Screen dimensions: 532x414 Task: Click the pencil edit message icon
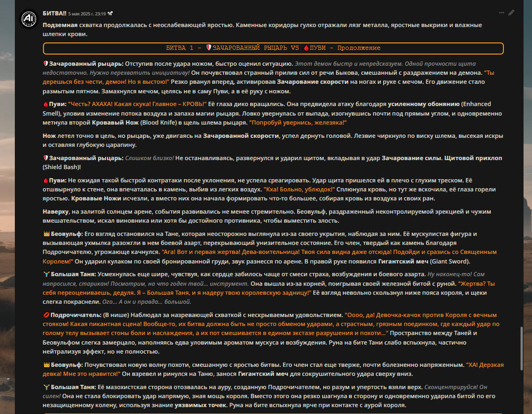click(x=511, y=13)
